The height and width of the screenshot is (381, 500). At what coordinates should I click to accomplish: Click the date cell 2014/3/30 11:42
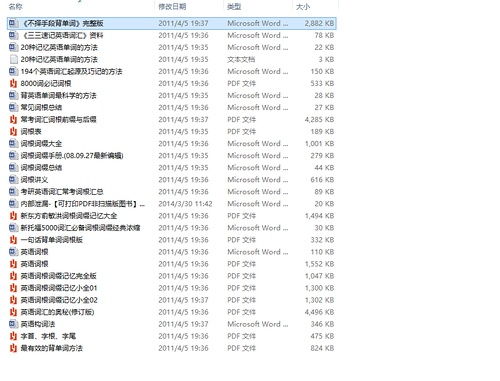185,204
